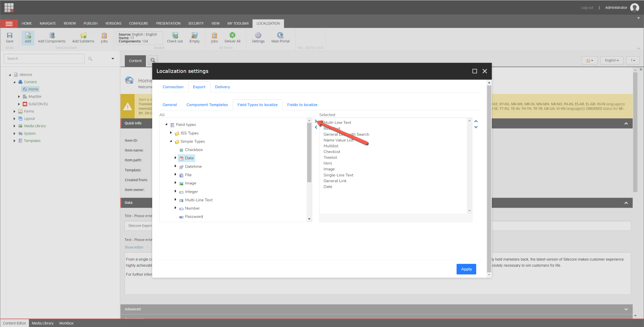Click the Add item icon
This screenshot has height=327, width=644.
click(x=28, y=37)
